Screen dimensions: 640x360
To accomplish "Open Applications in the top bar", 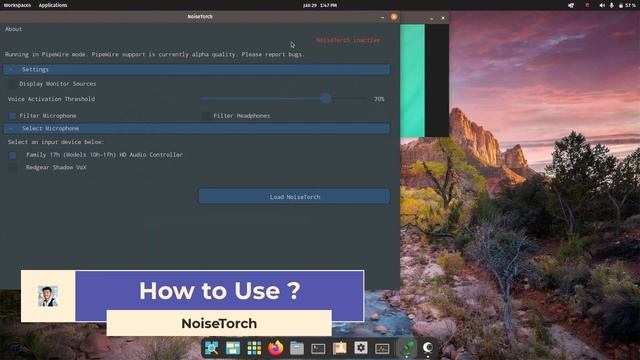I will [53, 5].
